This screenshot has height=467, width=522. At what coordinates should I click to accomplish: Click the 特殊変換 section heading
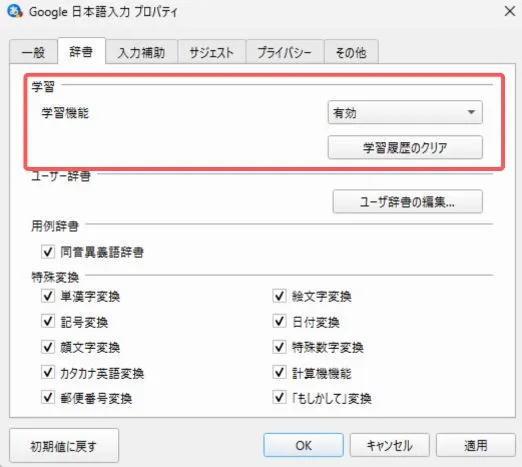tap(55, 277)
